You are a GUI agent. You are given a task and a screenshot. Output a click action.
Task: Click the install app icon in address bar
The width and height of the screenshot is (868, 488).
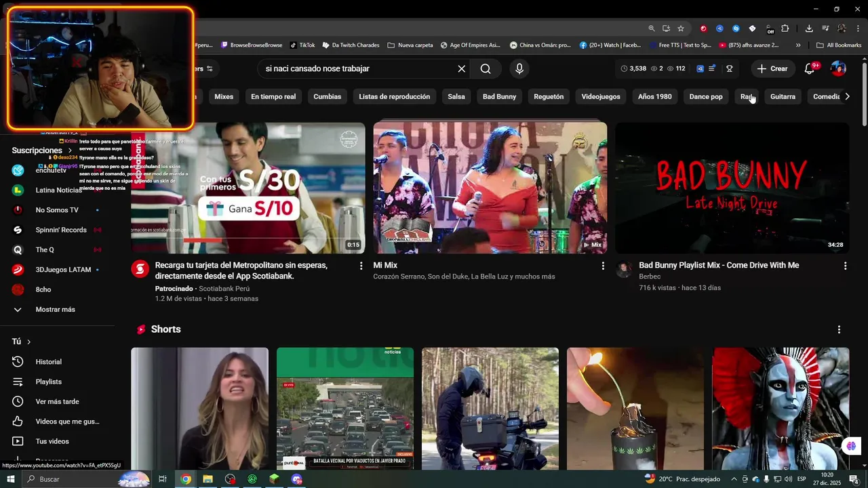pyautogui.click(x=666, y=28)
